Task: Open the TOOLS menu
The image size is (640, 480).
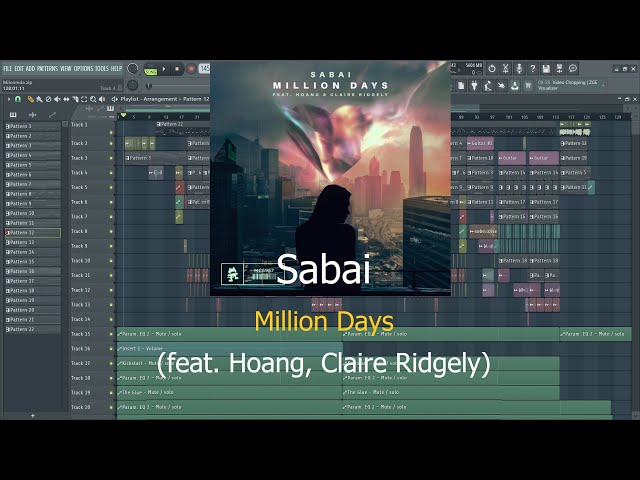Action: point(102,69)
